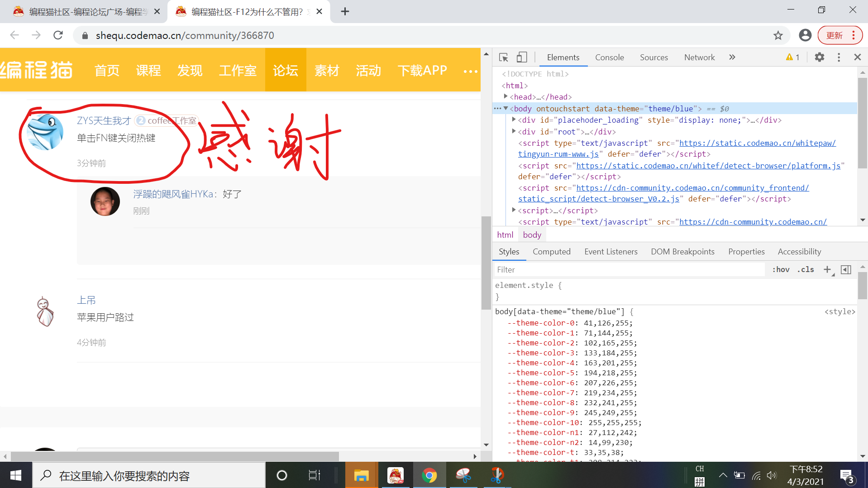
Task: Open 课程 in site navigation
Action: click(x=148, y=70)
